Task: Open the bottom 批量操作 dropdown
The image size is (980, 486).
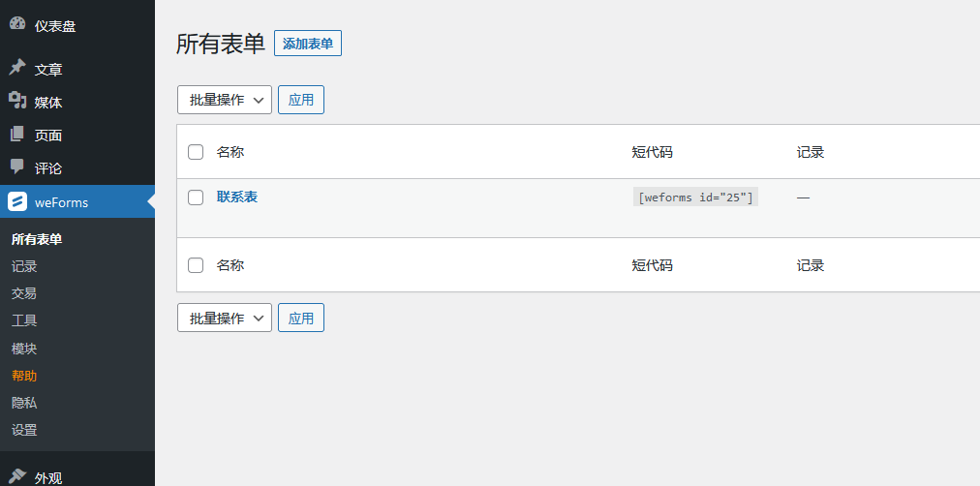Action: [225, 318]
